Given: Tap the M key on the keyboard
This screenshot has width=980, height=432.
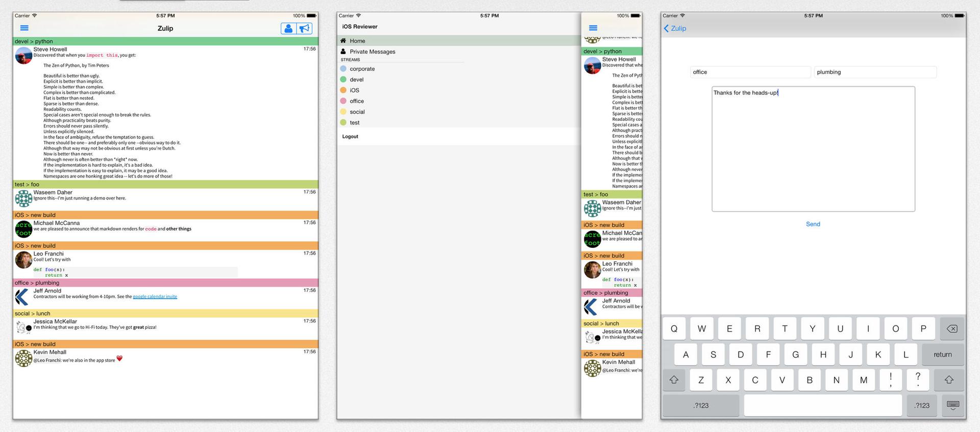Looking at the screenshot, I should 864,380.
